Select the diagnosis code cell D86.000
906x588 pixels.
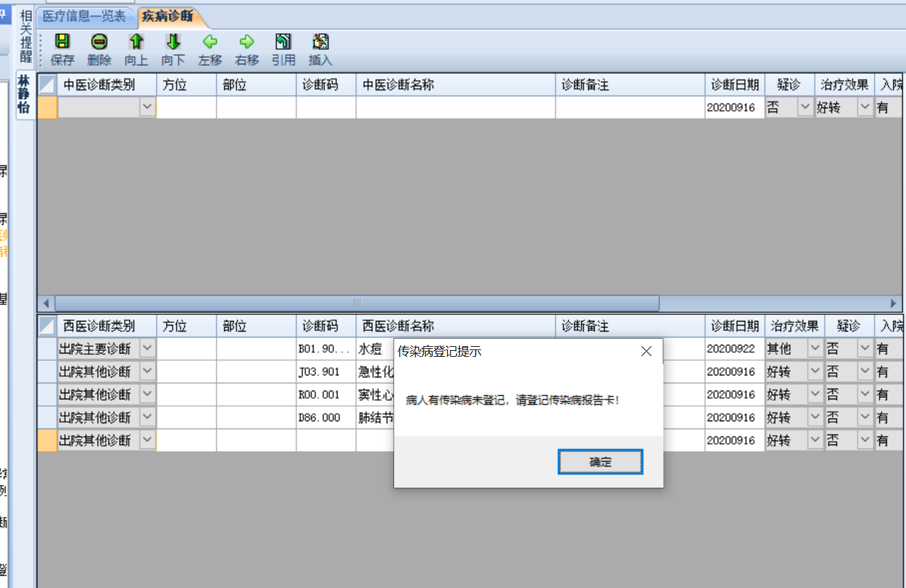pyautogui.click(x=326, y=417)
